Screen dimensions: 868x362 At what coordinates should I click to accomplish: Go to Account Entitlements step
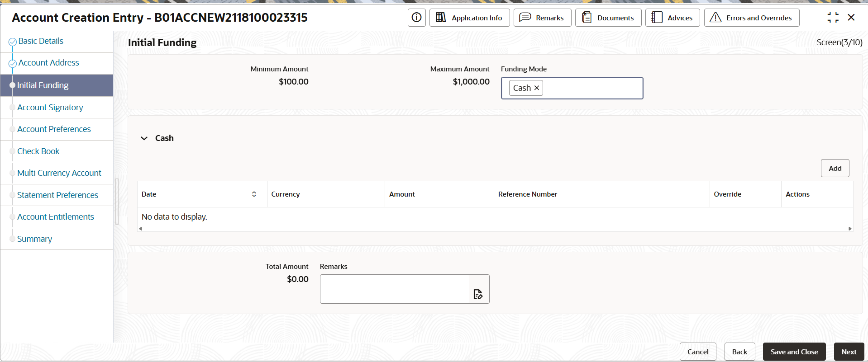(x=56, y=217)
